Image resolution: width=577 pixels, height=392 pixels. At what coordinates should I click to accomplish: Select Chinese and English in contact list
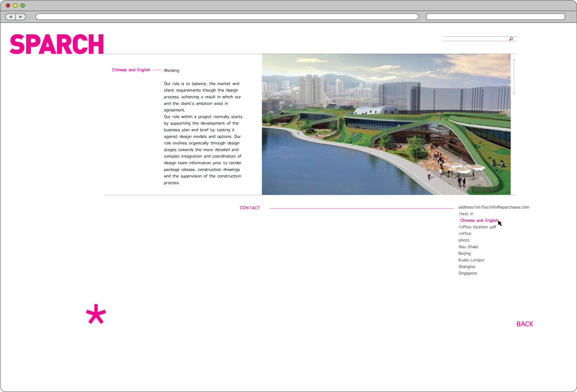(x=479, y=221)
